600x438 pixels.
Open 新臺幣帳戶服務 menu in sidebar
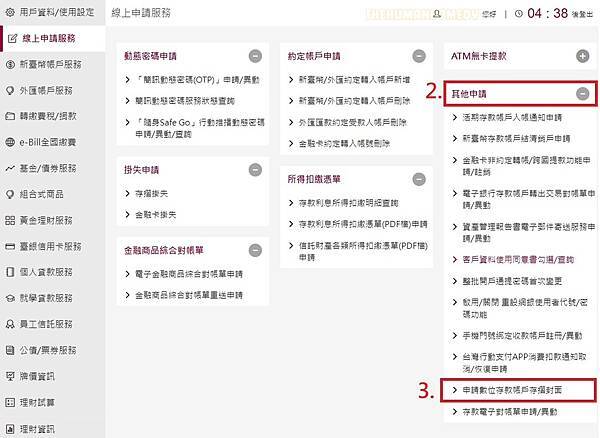click(51, 64)
